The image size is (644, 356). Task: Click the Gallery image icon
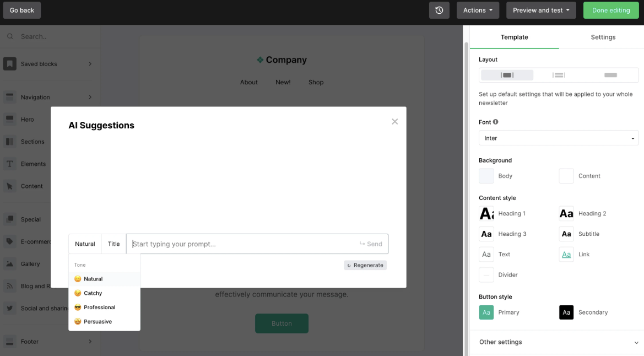tap(10, 263)
